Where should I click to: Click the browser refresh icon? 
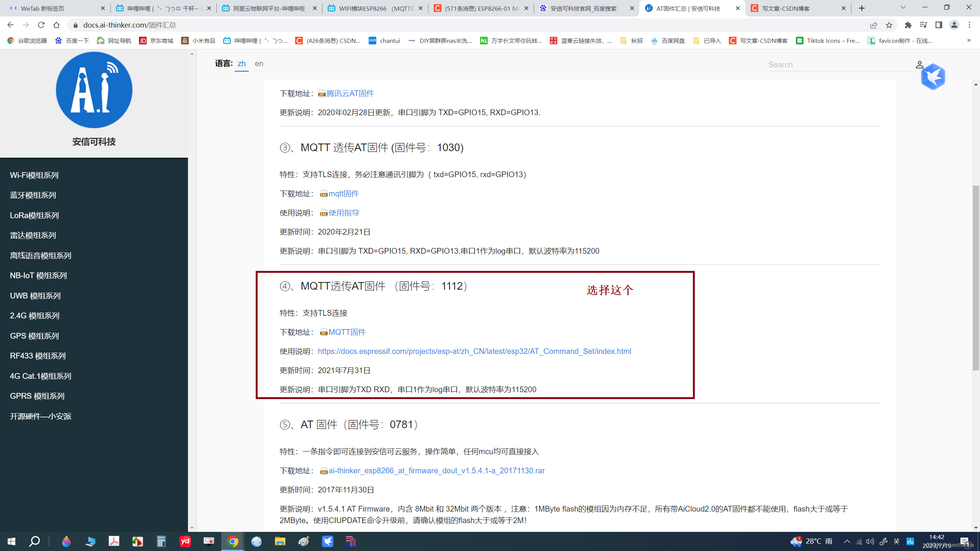tap(42, 25)
